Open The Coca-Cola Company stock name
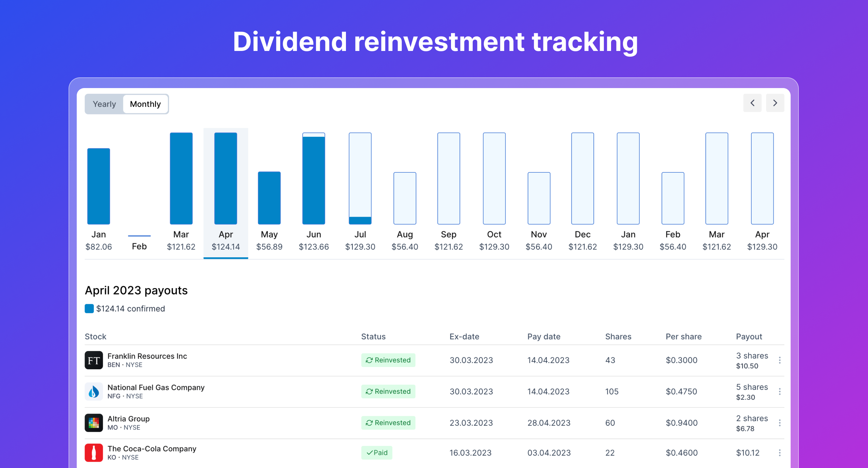Image resolution: width=868 pixels, height=468 pixels. click(x=152, y=449)
